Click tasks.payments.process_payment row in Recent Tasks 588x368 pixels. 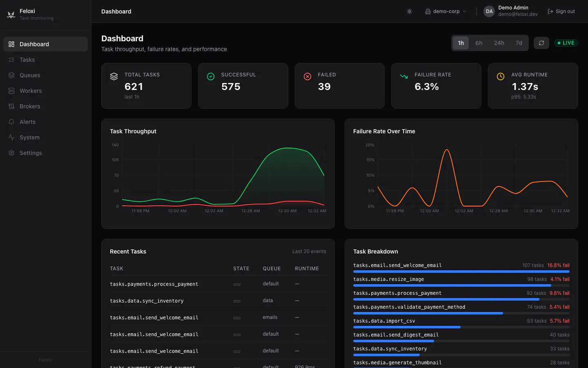(218, 284)
